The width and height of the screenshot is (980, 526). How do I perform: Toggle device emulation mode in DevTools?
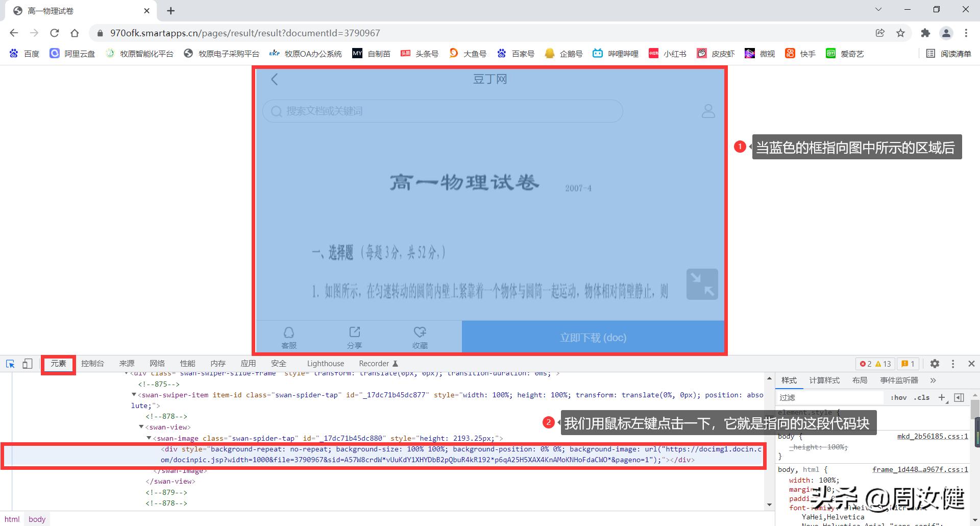point(28,364)
